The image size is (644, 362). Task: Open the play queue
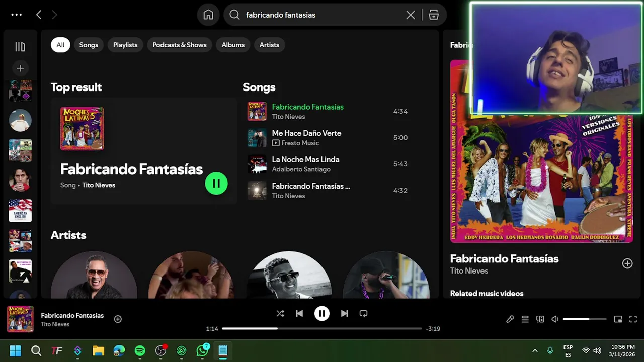(x=525, y=319)
